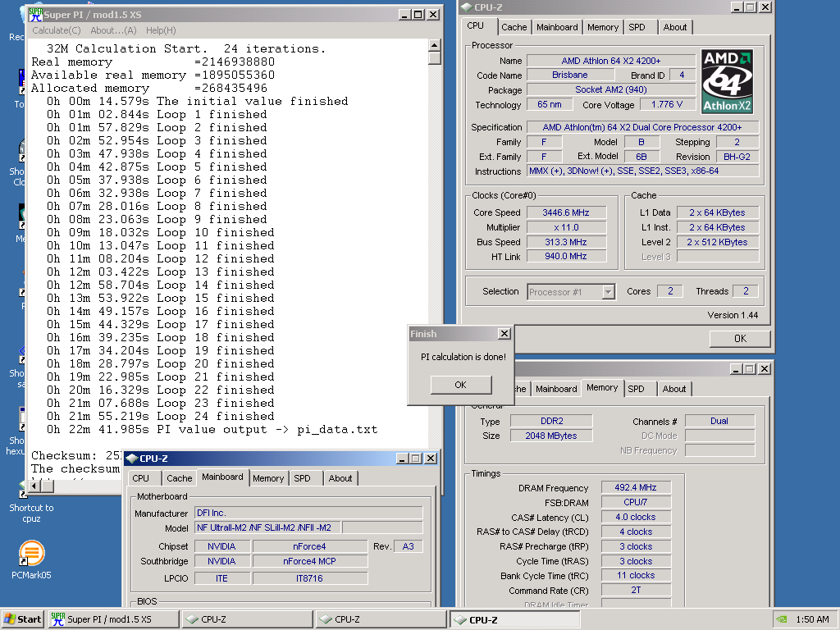Select the Memory tab in the CPU-Z memory window
The height and width of the screenshot is (630, 840).
click(x=602, y=387)
